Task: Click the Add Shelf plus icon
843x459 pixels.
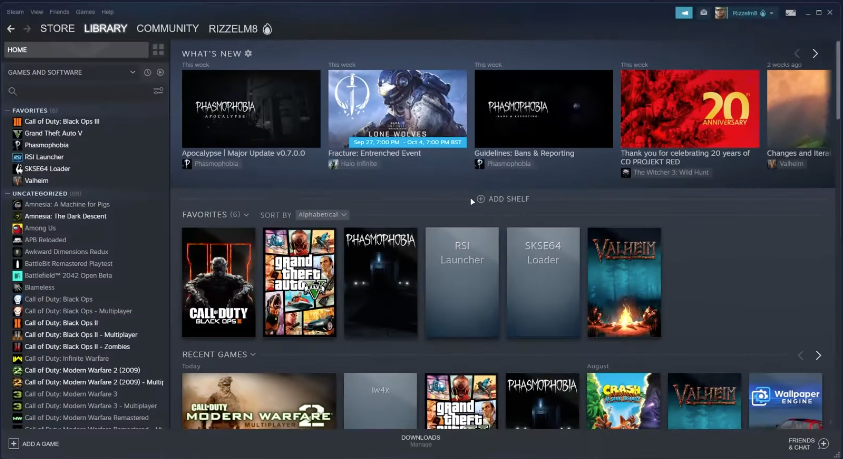Action: coord(481,199)
